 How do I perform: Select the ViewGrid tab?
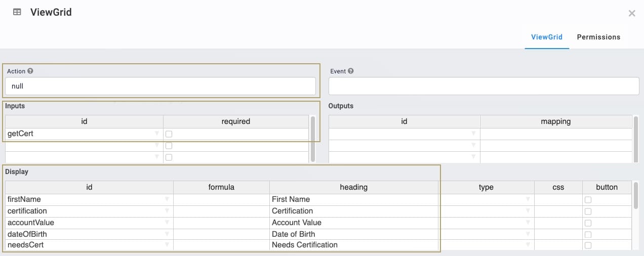pos(547,37)
